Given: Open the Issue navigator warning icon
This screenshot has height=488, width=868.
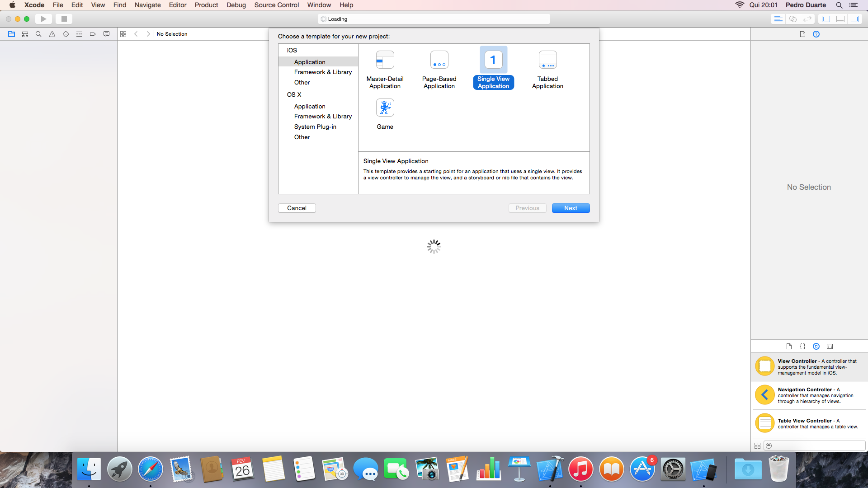Looking at the screenshot, I should click(x=52, y=34).
